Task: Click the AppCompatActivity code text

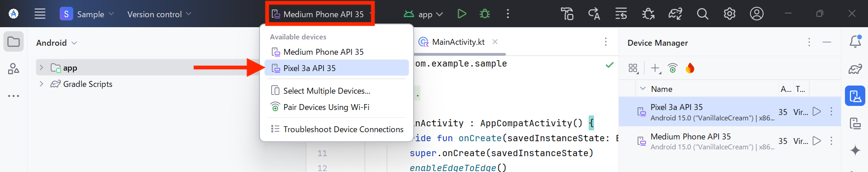Action: coord(531,123)
